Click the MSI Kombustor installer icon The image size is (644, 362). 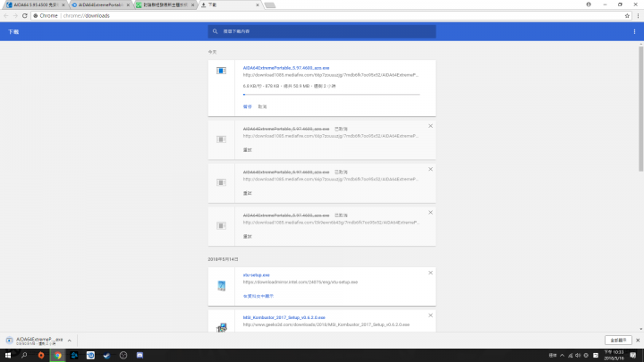click(222, 327)
